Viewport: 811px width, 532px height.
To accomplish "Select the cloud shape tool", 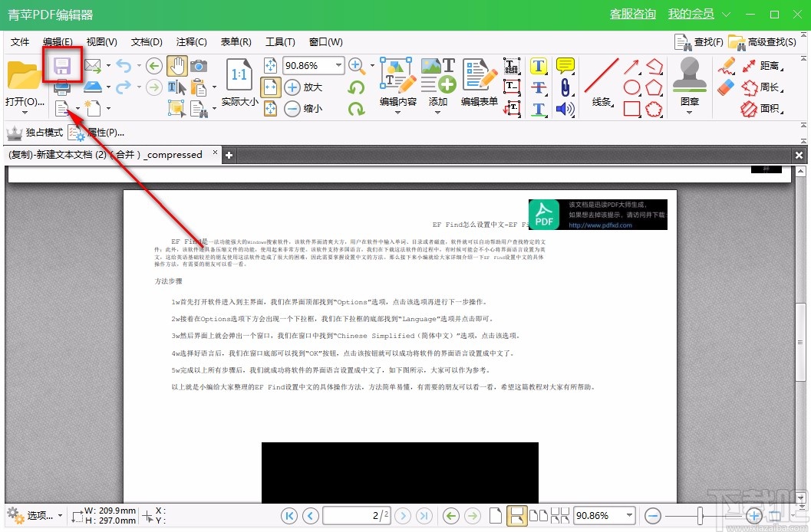I will (x=654, y=108).
